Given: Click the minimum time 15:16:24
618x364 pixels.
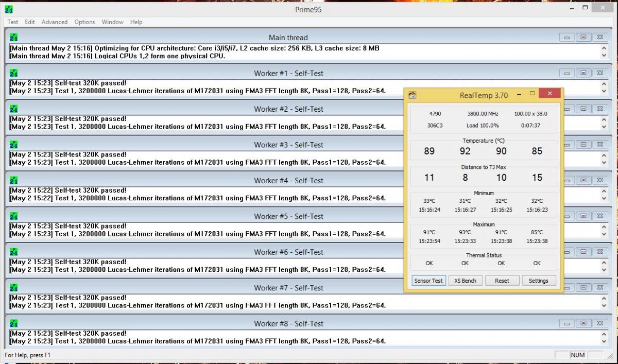Looking at the screenshot, I should click(x=430, y=210).
